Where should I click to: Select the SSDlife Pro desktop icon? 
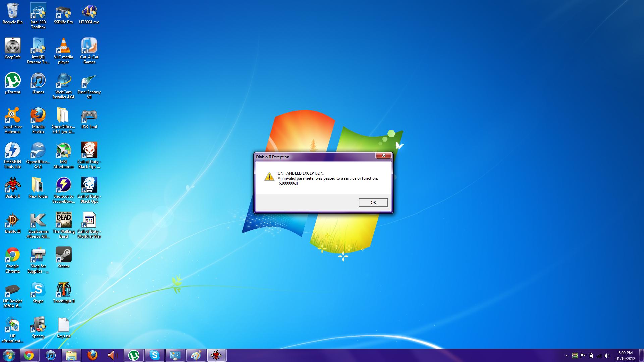[63, 14]
